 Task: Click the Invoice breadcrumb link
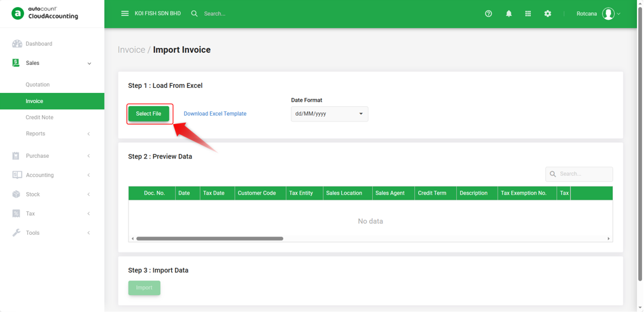(132, 50)
